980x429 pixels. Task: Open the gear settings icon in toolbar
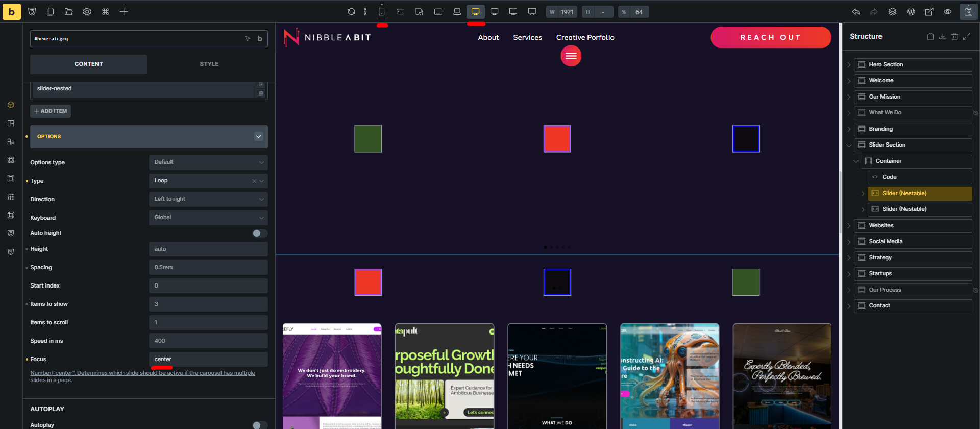point(87,12)
